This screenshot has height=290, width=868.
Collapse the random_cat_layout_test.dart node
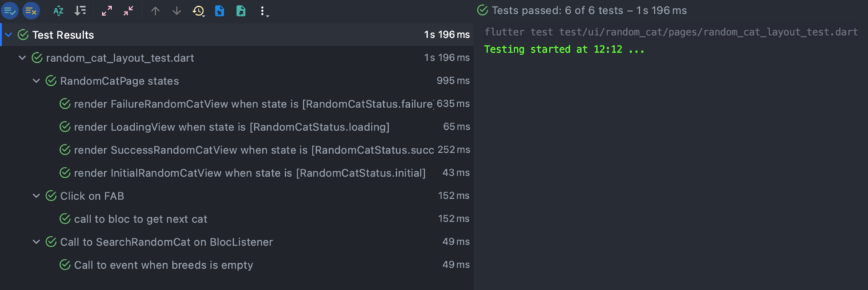pyautogui.click(x=22, y=58)
